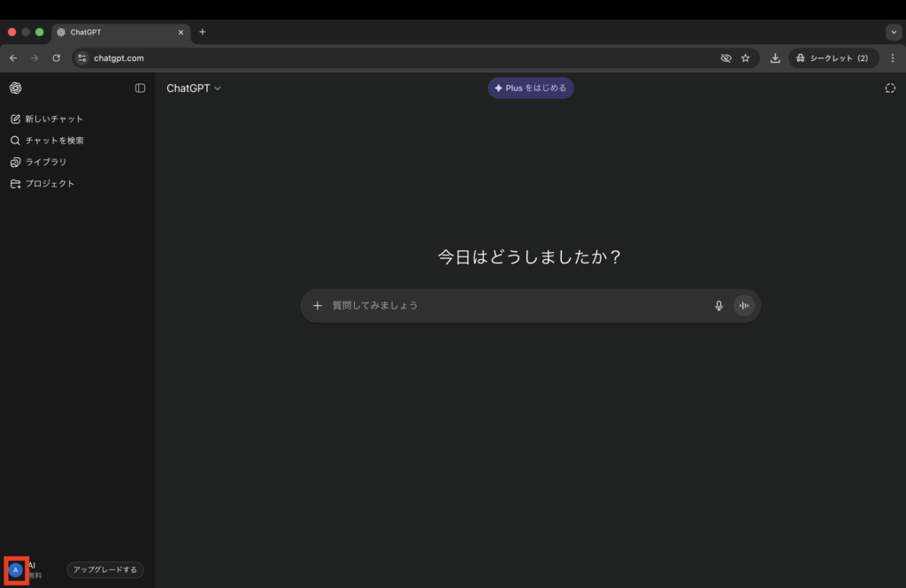Open the user profile avatar menu

pos(16,570)
